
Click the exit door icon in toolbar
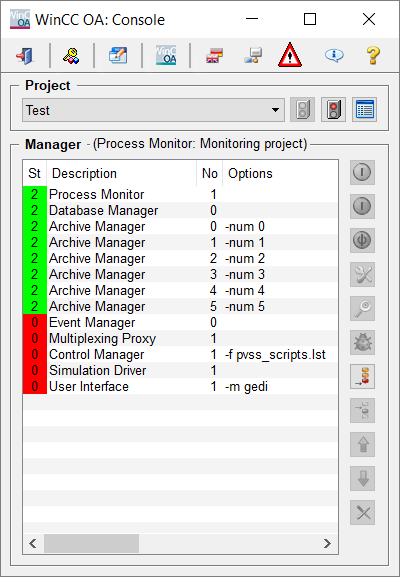25,56
